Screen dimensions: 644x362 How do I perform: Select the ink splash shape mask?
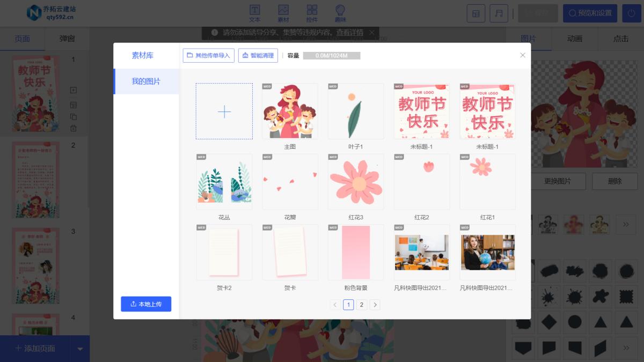548,297
